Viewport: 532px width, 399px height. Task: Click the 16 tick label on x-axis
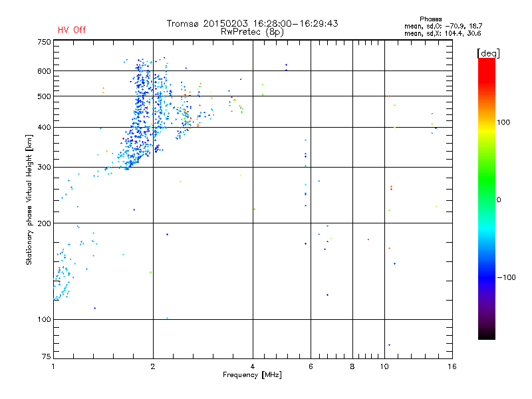point(452,366)
